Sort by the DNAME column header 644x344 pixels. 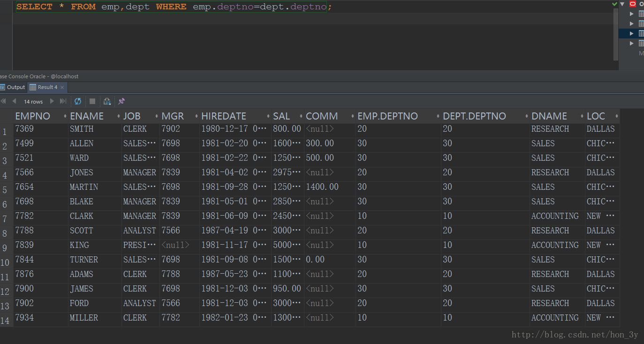[x=557, y=116]
